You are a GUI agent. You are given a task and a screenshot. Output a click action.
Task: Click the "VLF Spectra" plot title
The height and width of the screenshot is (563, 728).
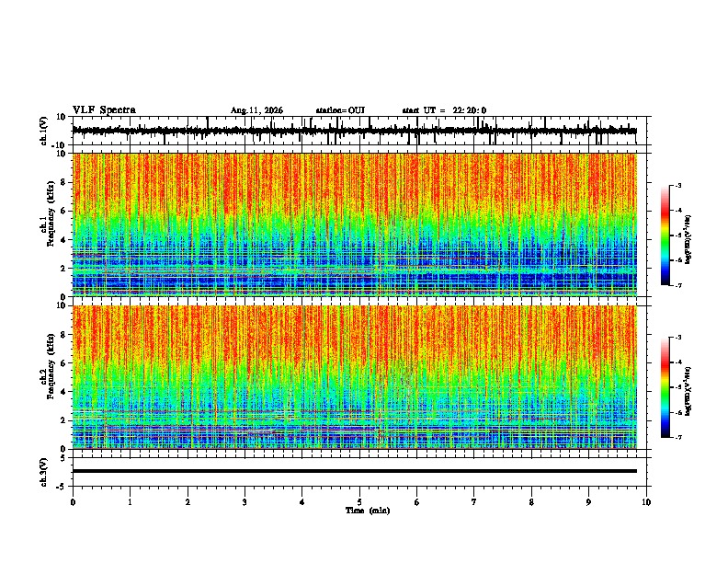click(104, 110)
